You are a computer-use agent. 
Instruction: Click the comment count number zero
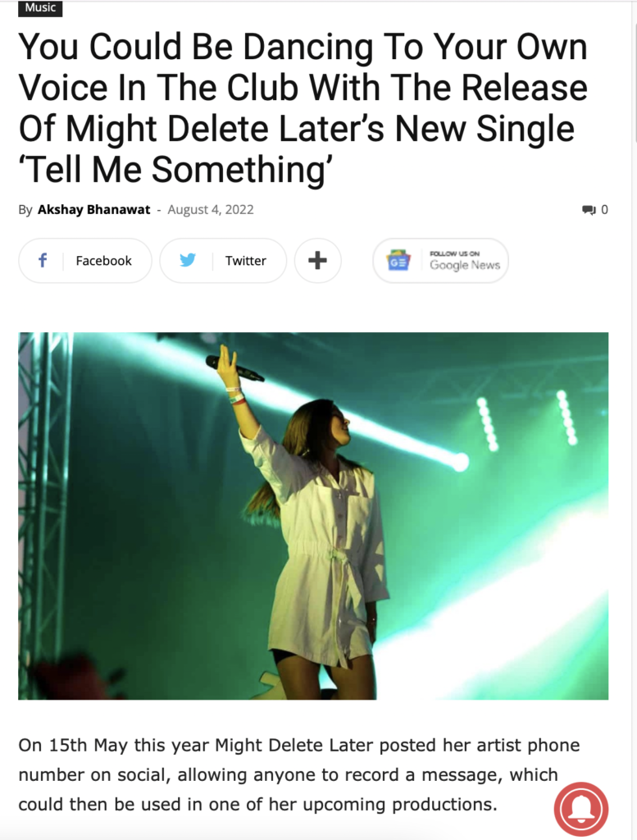[604, 209]
